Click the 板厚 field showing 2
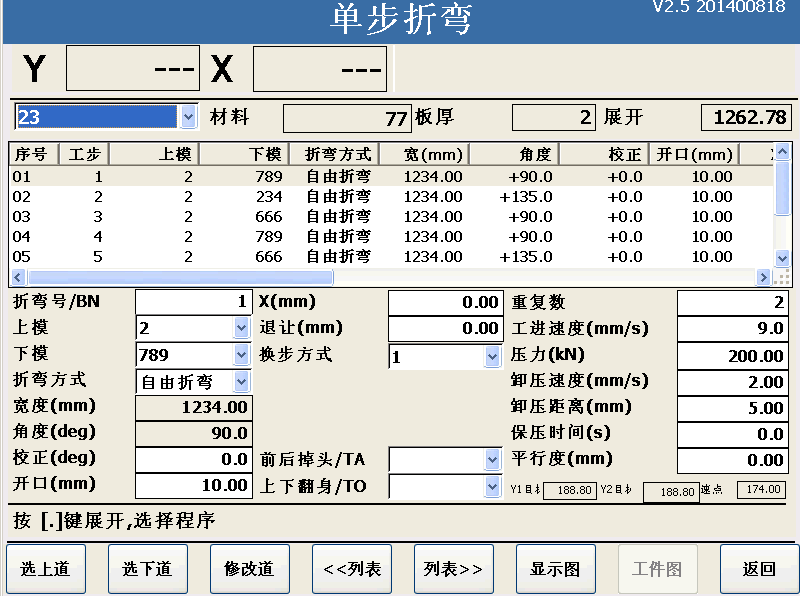 click(x=554, y=117)
